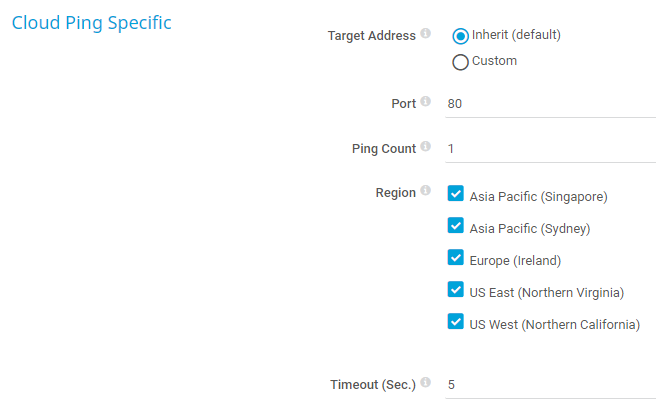Uncheck Asia Pacific (Singapore) region
This screenshot has width=656, height=405.
456,194
